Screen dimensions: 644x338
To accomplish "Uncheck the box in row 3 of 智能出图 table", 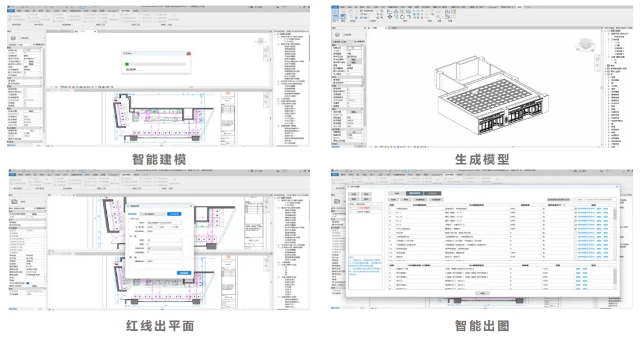I will 576,216.
